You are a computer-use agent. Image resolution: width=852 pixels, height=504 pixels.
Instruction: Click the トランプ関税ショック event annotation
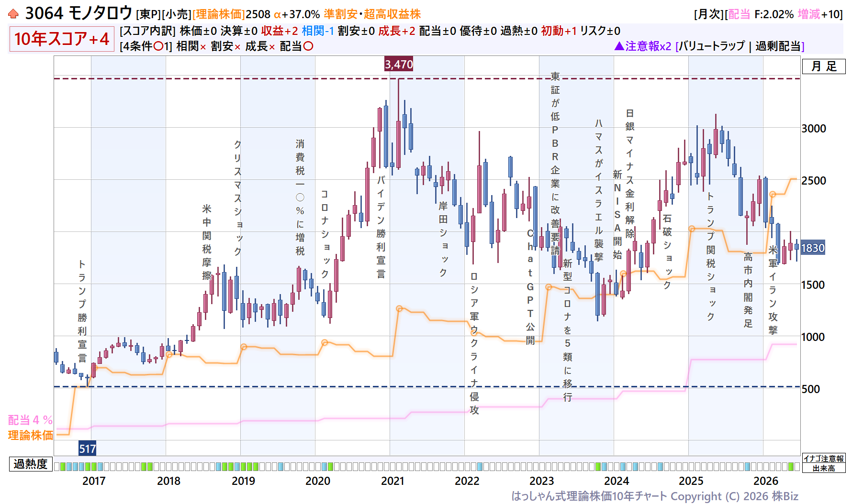[711, 256]
